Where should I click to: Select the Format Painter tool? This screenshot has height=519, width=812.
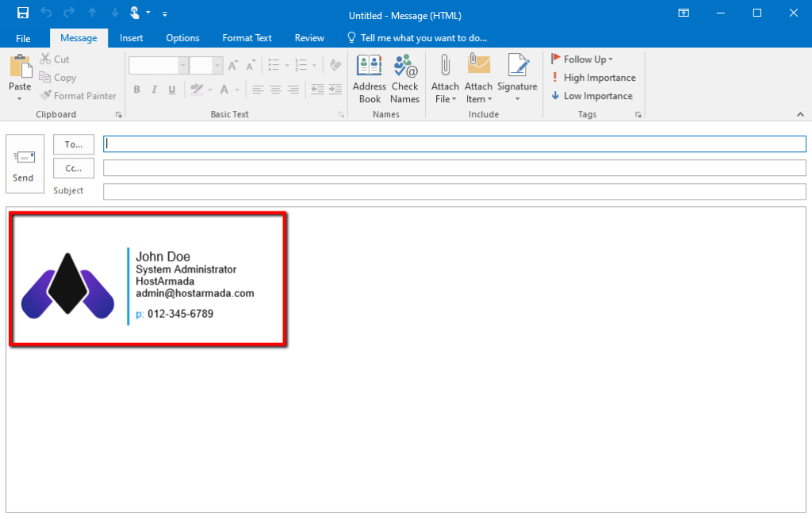(78, 96)
